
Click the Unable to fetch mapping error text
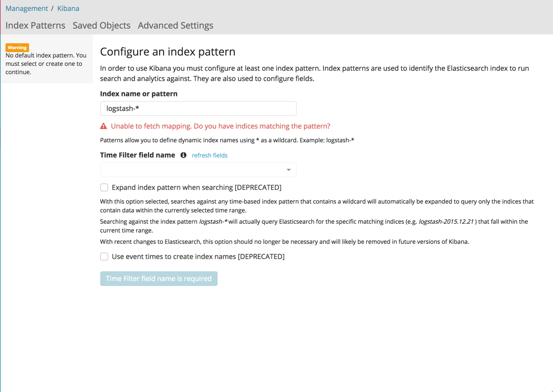click(x=221, y=126)
